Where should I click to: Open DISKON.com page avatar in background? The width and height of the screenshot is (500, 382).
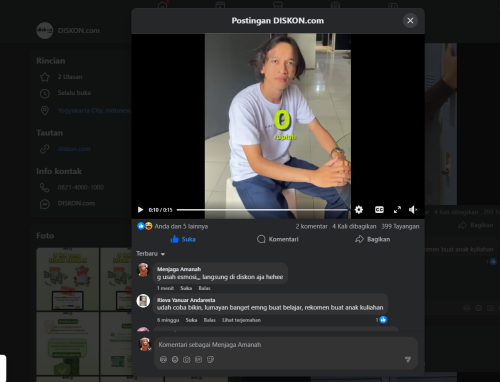pyautogui.click(x=45, y=31)
